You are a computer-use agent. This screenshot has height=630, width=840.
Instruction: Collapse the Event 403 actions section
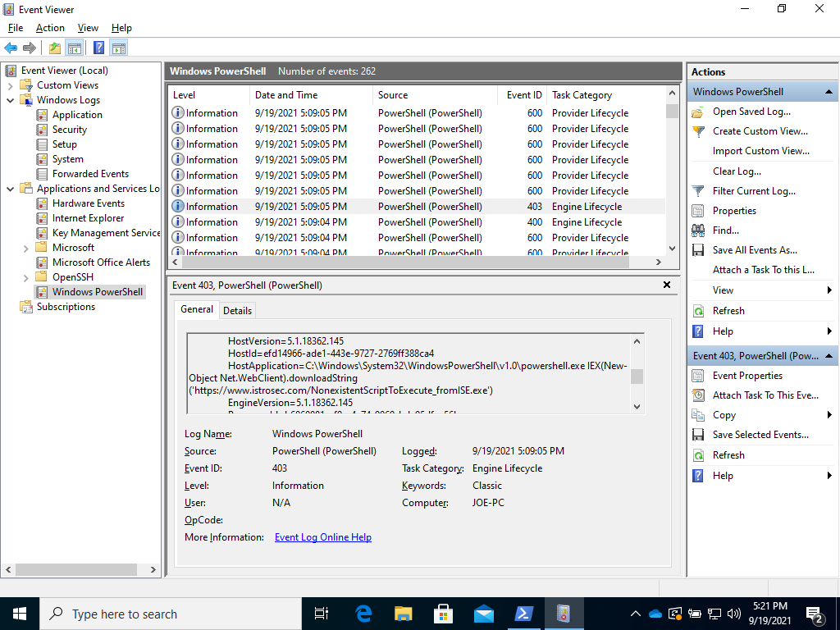coord(829,356)
